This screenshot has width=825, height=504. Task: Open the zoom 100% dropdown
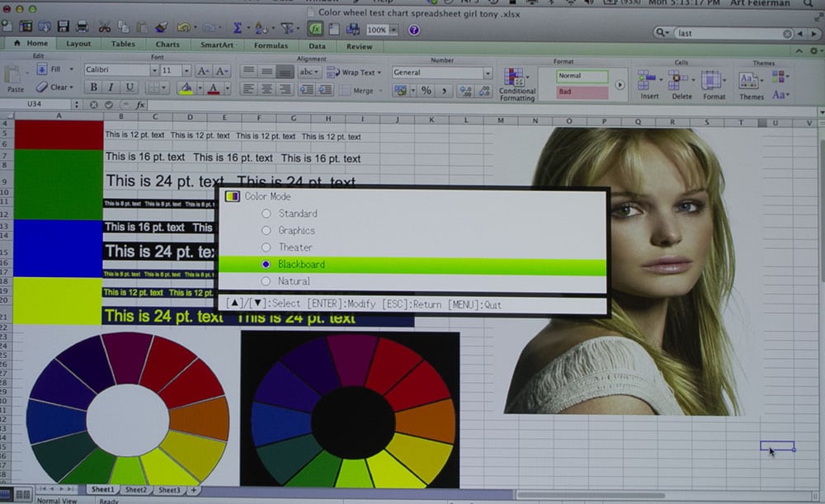pyautogui.click(x=393, y=30)
